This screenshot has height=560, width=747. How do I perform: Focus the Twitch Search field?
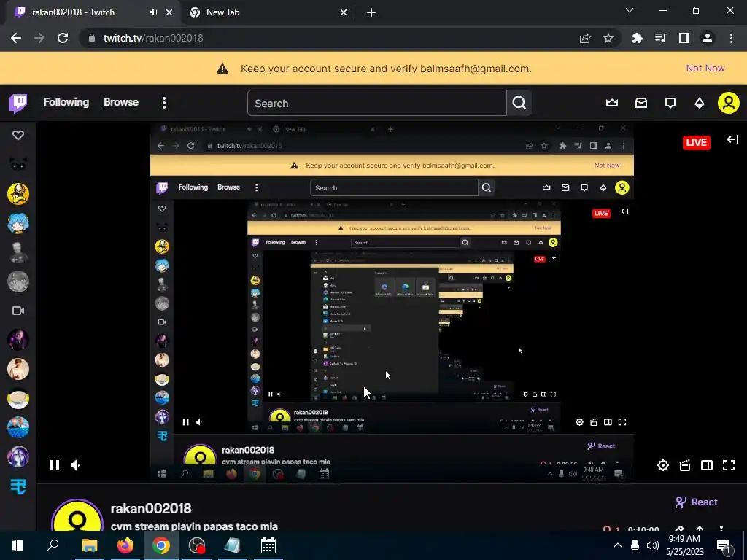tap(377, 103)
